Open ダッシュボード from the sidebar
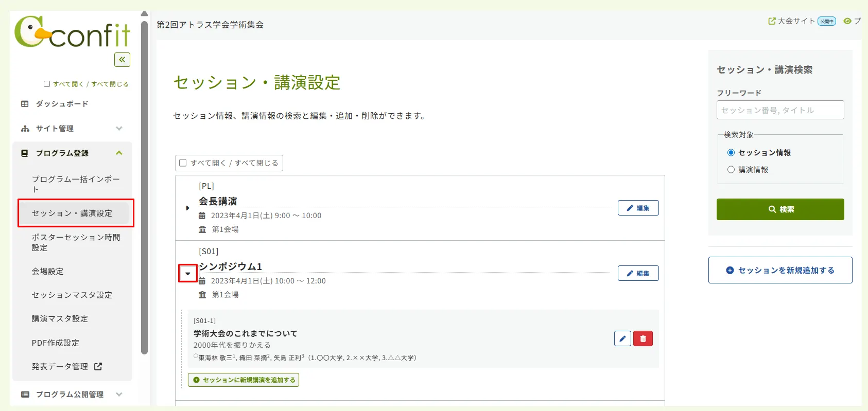868x411 pixels. point(62,104)
